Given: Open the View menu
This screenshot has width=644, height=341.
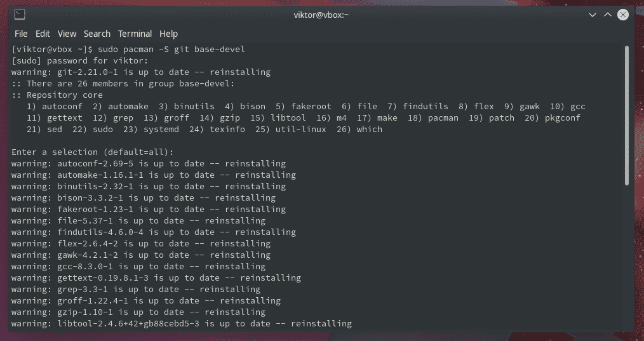Looking at the screenshot, I should click(67, 34).
